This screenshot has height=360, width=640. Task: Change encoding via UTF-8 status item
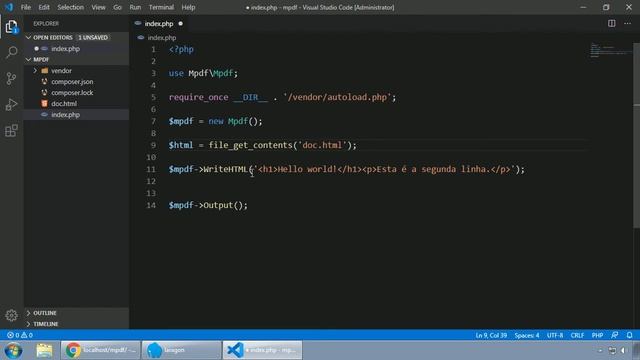[555, 335]
